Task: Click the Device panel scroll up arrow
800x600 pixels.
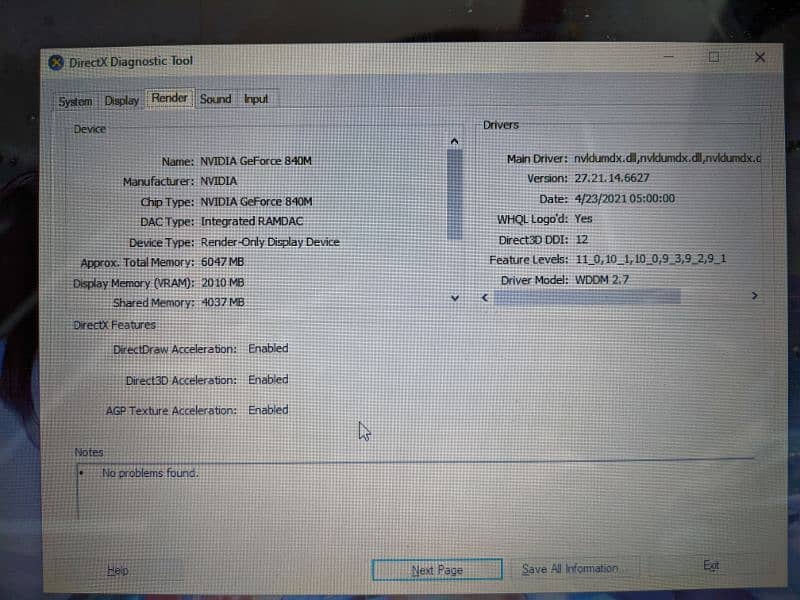Action: click(x=455, y=141)
